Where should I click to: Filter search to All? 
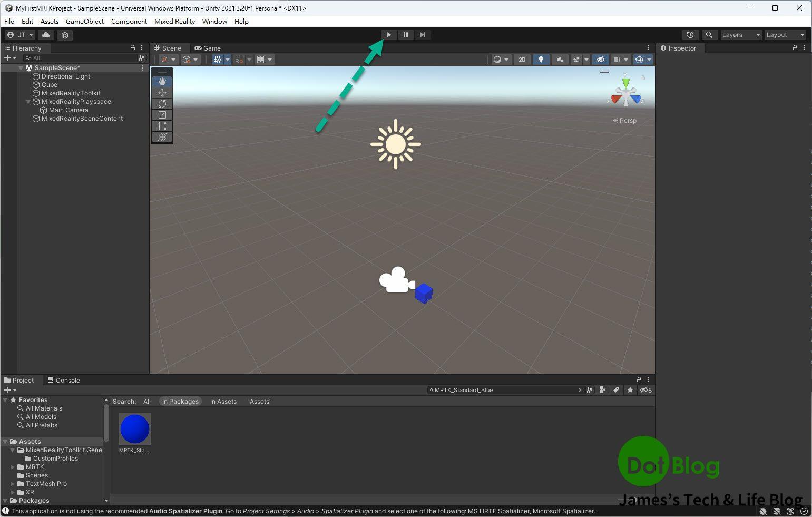[x=147, y=402]
